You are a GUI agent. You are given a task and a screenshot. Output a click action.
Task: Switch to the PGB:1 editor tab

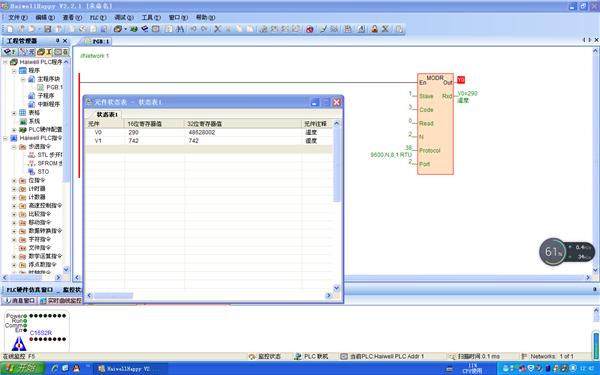point(97,41)
